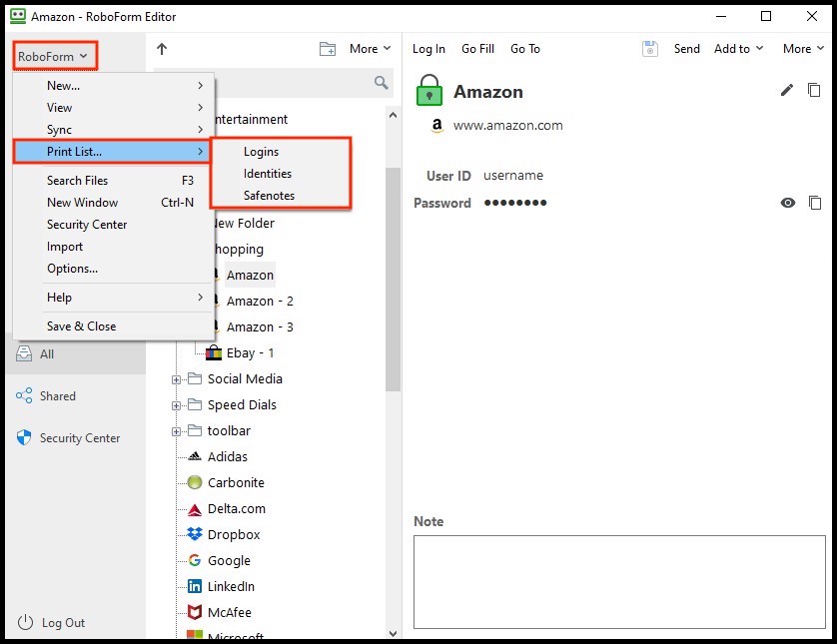837x644 pixels.
Task: Select Logins from the Print List submenu
Action: click(261, 152)
